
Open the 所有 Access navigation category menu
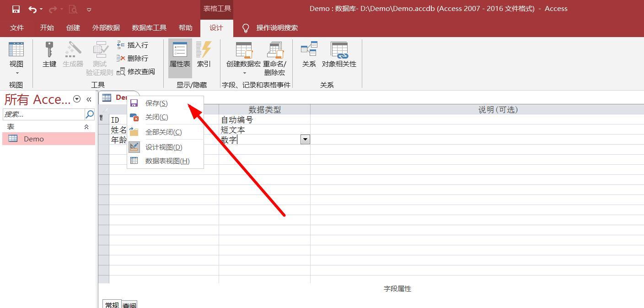[77, 99]
